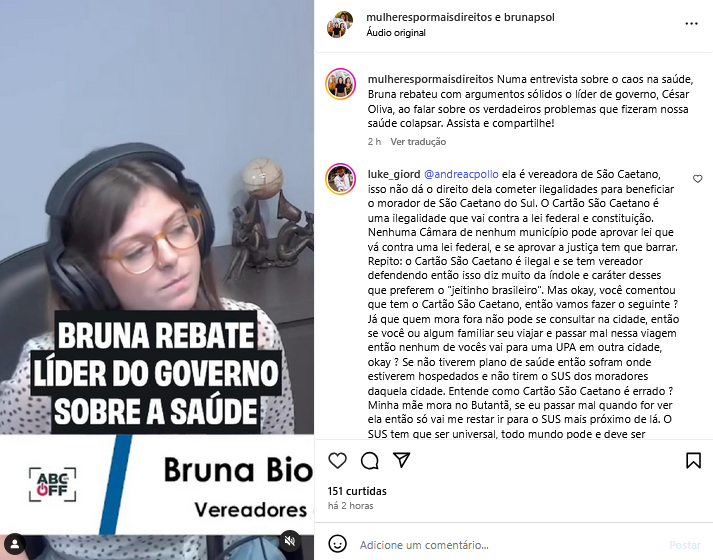
Task: Click the 'Postar' button
Action: (685, 545)
